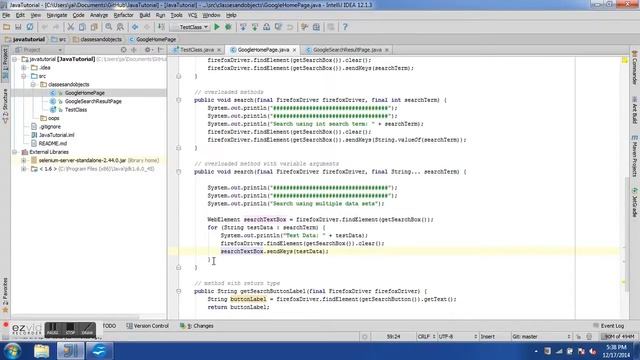Image resolution: width=640 pixels, height=360 pixels.
Task: Click the Cut scissors icon
Action: (71, 27)
